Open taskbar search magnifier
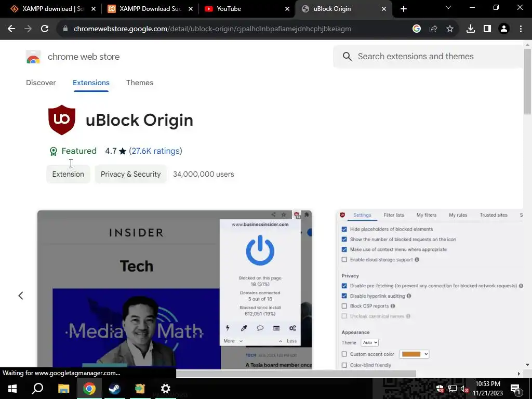 [x=37, y=389]
